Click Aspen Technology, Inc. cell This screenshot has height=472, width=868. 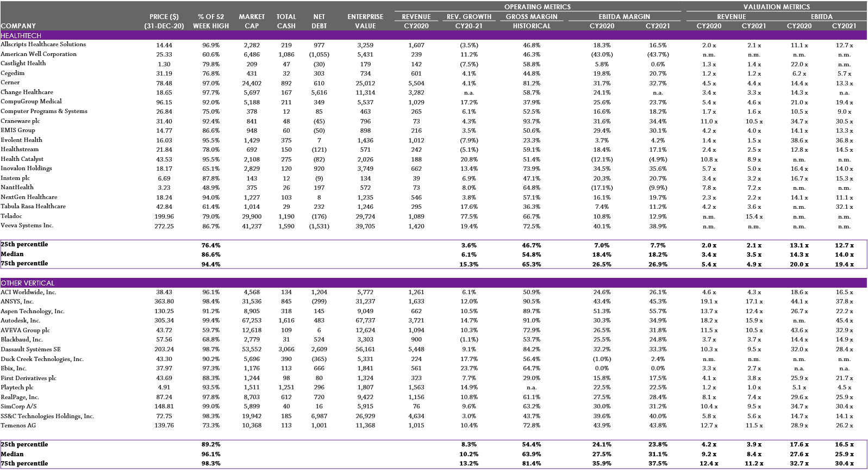(x=33, y=311)
